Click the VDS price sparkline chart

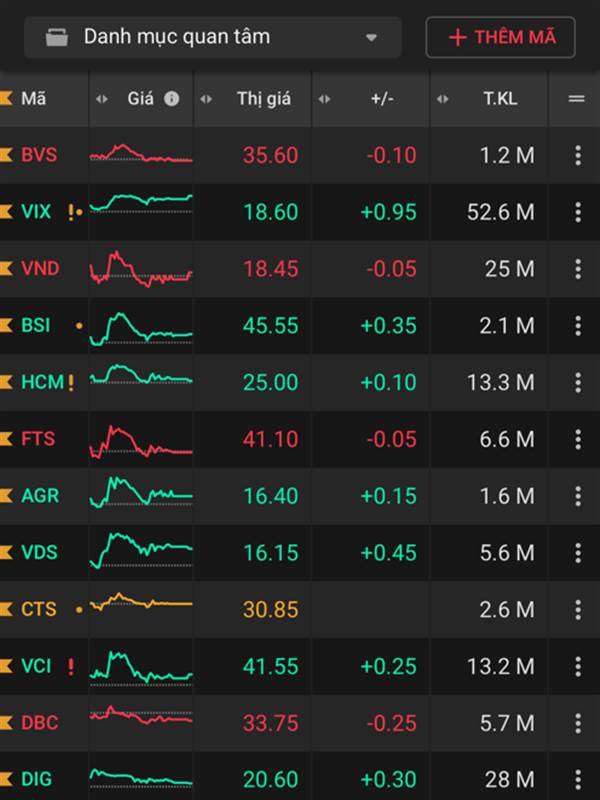[141, 551]
